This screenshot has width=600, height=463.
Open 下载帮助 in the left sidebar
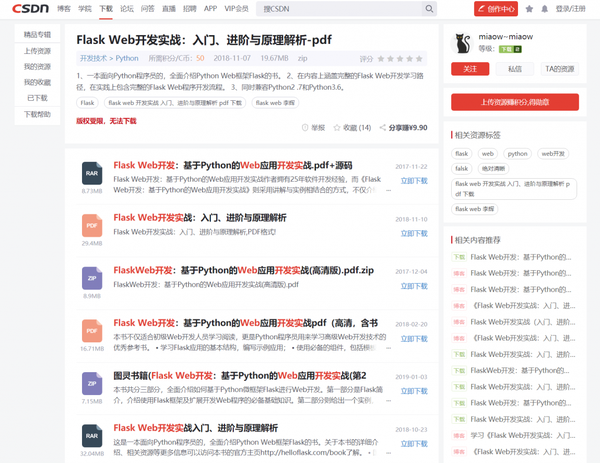(x=37, y=114)
